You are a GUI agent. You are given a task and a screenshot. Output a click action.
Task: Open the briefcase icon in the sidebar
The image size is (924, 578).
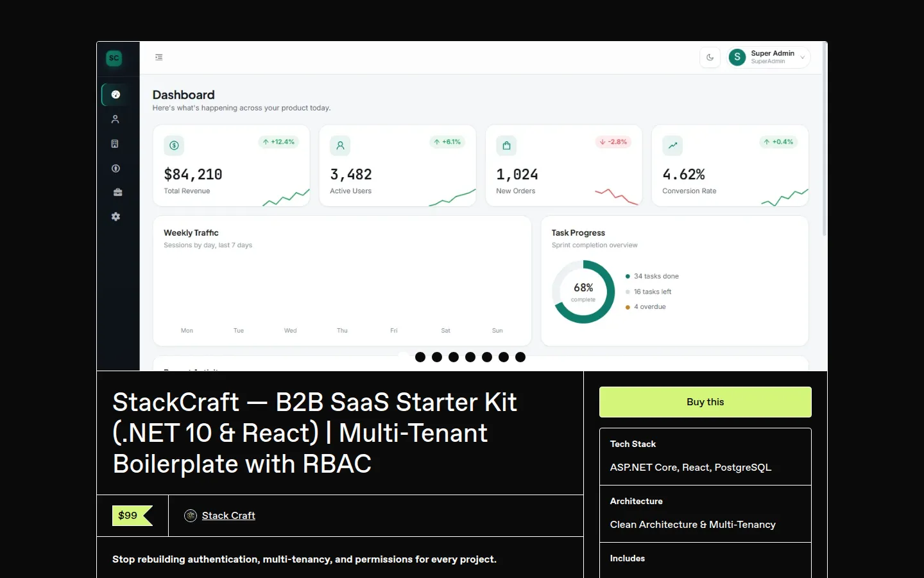(x=117, y=192)
